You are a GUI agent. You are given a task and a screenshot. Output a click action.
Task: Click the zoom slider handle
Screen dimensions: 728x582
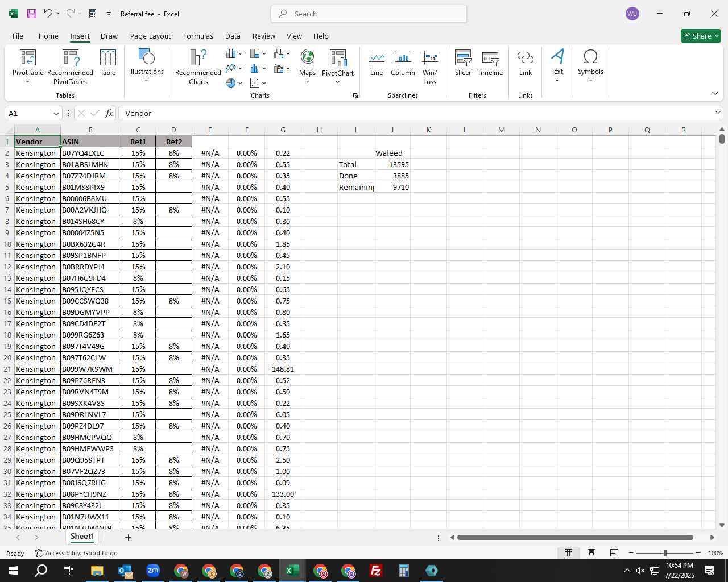tap(665, 553)
